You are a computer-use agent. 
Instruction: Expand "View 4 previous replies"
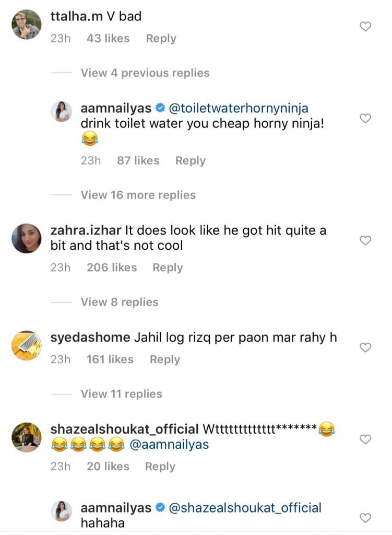[x=145, y=73]
